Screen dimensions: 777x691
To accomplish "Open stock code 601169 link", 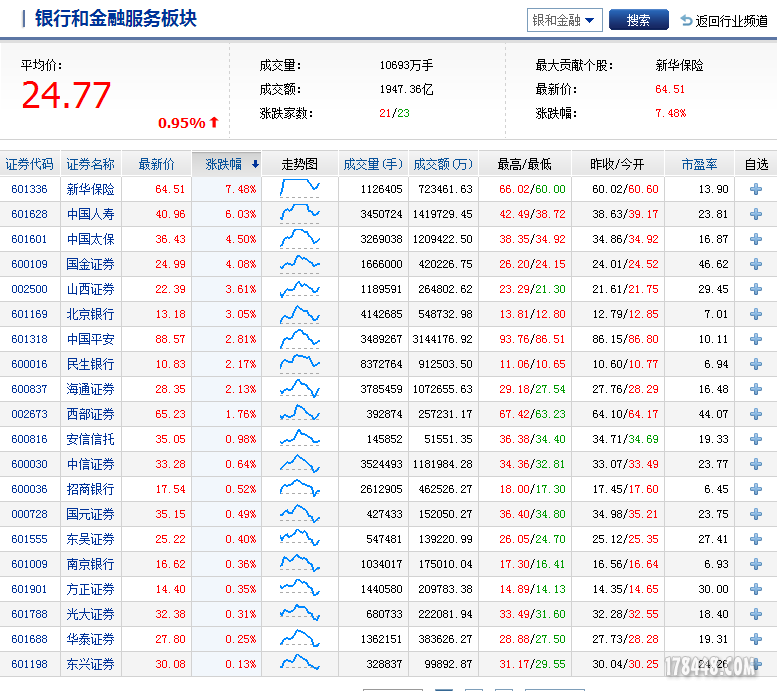I will (x=29, y=314).
